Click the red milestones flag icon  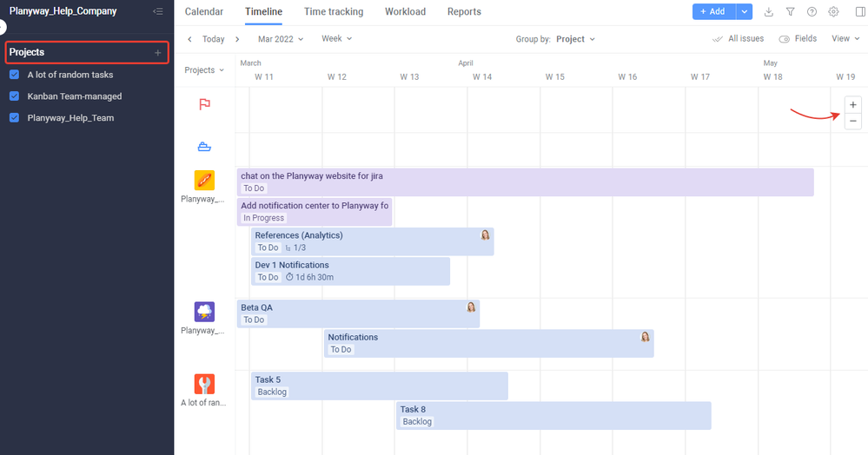pyautogui.click(x=204, y=104)
